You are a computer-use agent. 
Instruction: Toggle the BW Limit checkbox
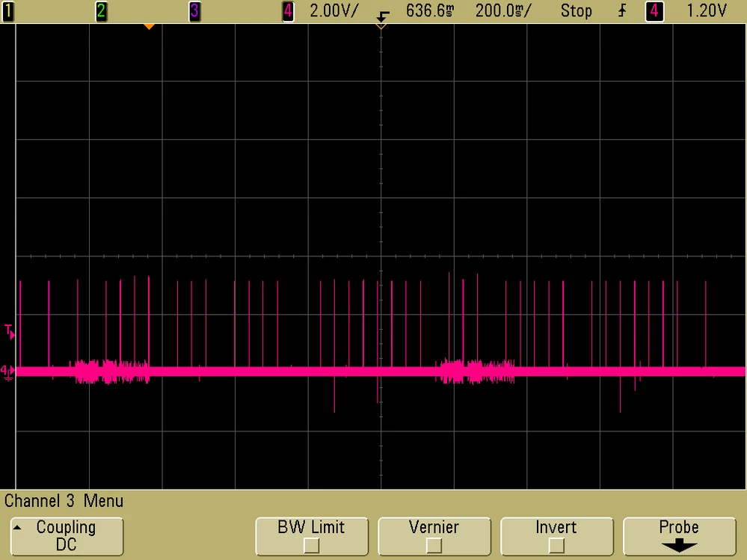312,545
